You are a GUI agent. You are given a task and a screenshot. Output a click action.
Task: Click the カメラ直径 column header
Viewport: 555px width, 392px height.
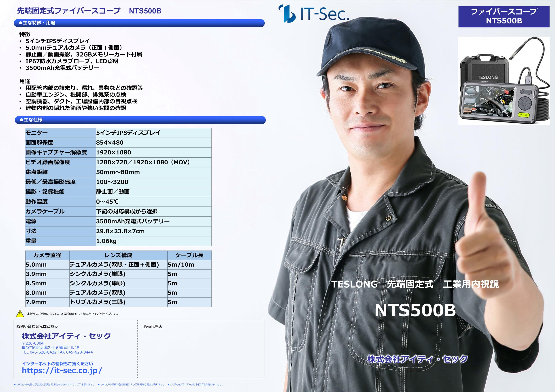tap(47, 255)
